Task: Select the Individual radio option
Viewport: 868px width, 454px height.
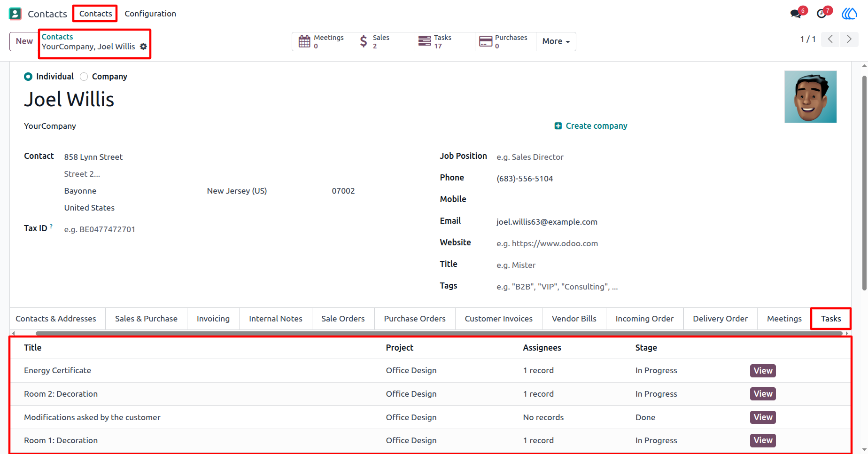Action: [28, 77]
